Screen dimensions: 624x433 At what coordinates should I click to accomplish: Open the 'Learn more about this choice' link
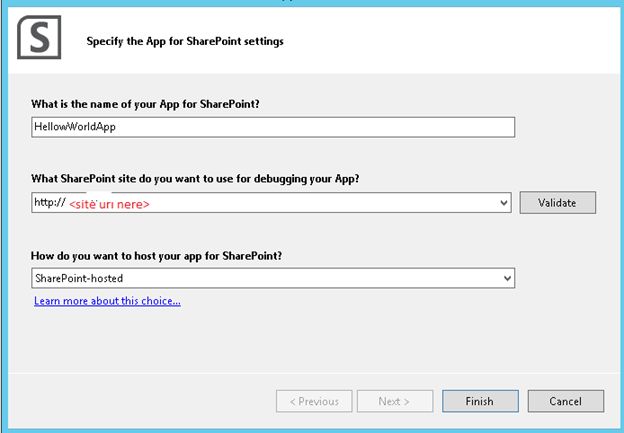coord(107,300)
